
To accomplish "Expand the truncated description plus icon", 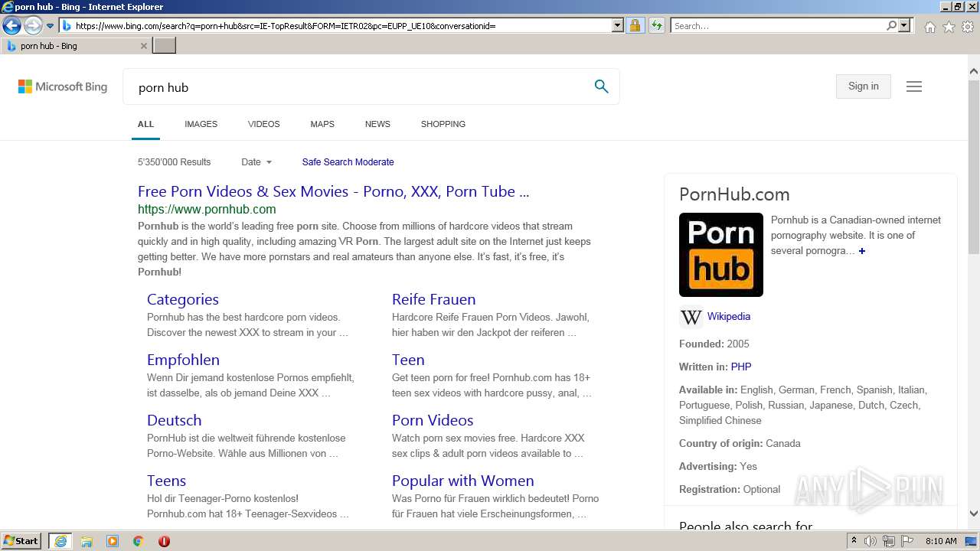I will 861,251.
